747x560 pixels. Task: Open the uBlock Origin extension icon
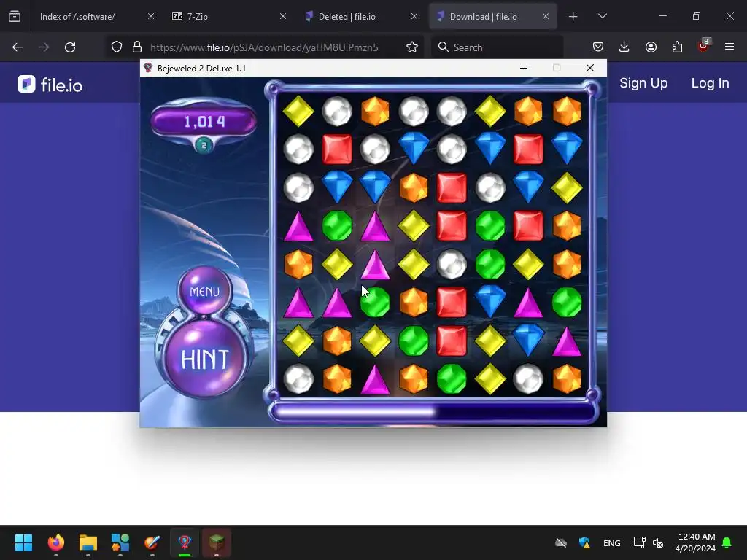coord(704,46)
